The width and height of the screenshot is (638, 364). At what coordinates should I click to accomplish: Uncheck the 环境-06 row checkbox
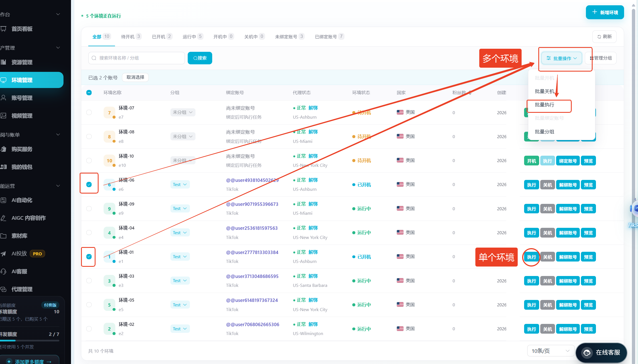click(89, 184)
